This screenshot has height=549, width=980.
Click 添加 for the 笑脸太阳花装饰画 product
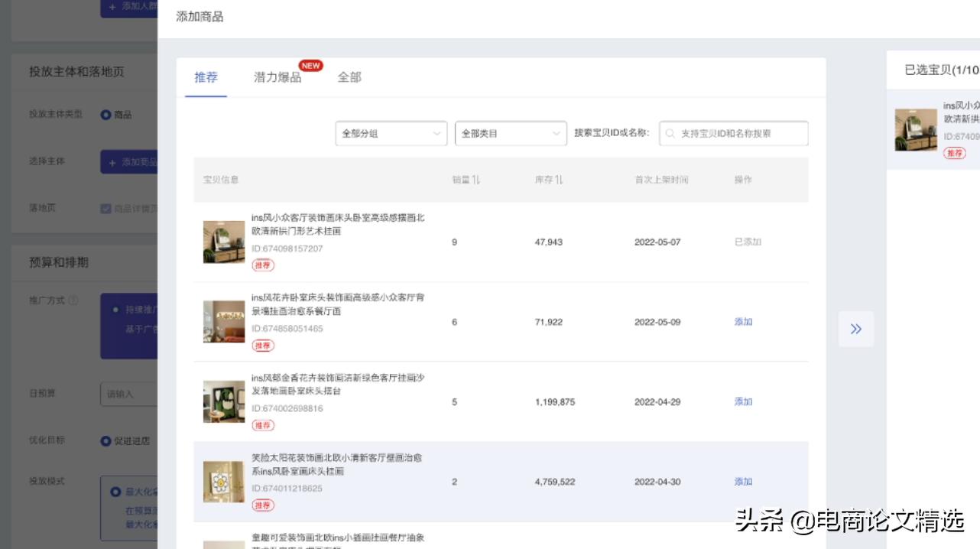[x=742, y=481]
